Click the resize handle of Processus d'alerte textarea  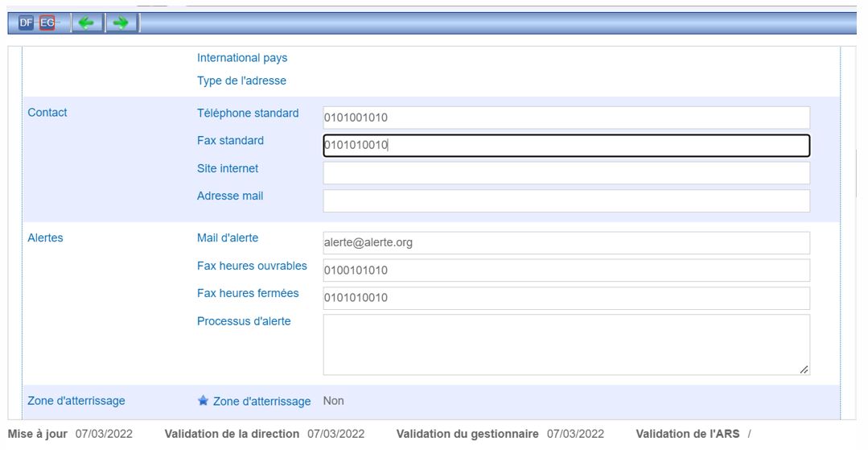804,369
